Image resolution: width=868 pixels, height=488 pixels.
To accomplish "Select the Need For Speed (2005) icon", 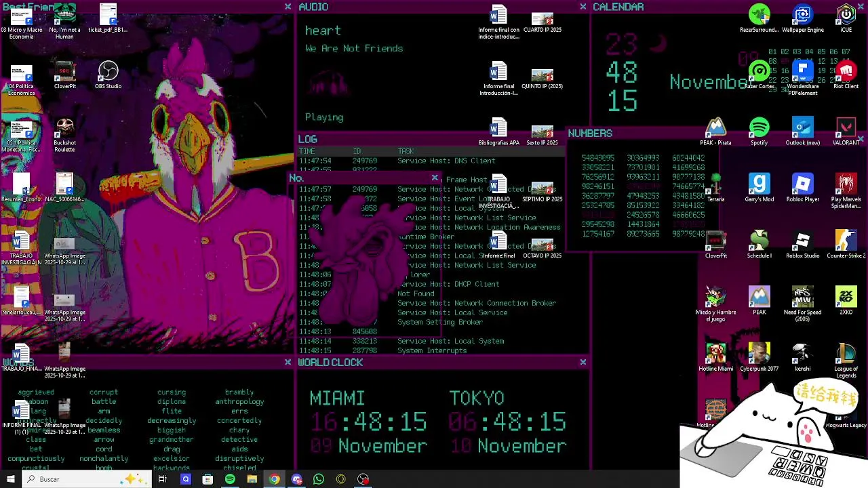I will click(x=802, y=304).
